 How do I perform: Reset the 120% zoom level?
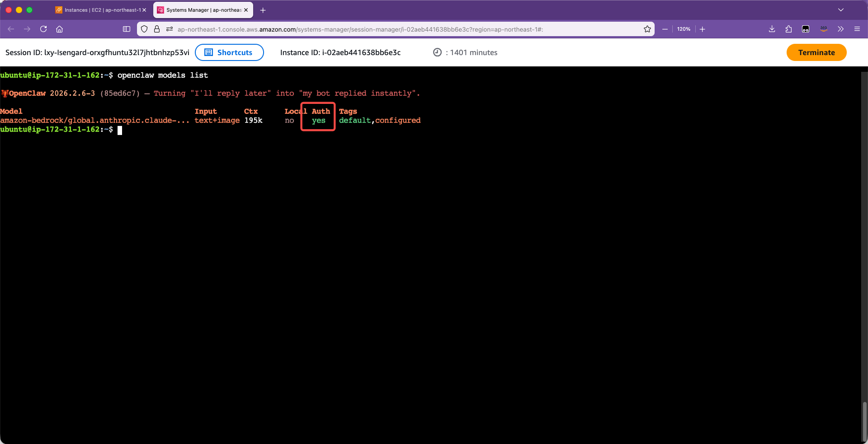pos(684,29)
